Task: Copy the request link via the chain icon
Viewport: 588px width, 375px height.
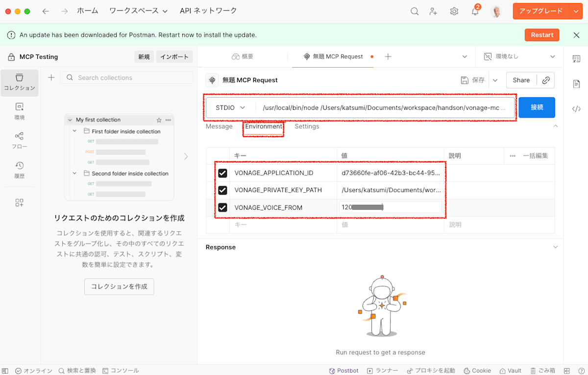Action: click(546, 80)
